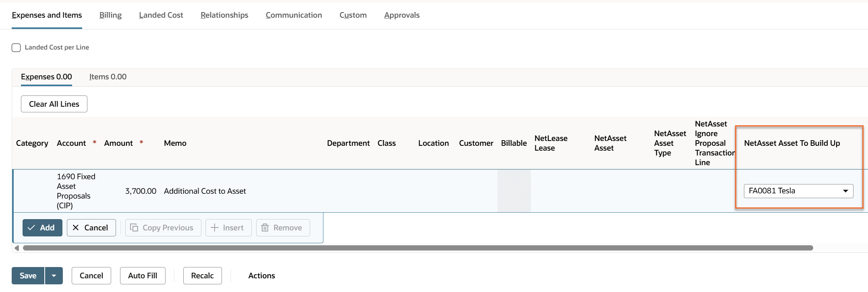Click the horizontal scrollbar thumb
Image resolution: width=868 pixels, height=292 pixels.
click(x=418, y=248)
